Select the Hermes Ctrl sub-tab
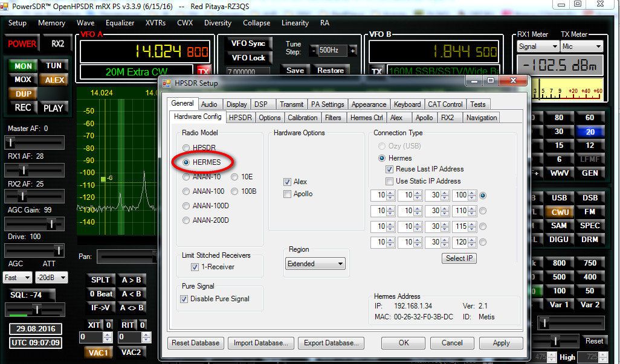 367,118
